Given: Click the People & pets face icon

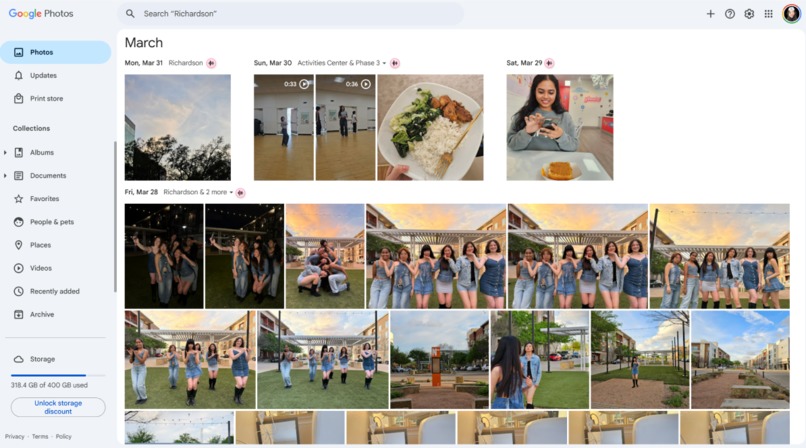Looking at the screenshot, I should coord(19,222).
